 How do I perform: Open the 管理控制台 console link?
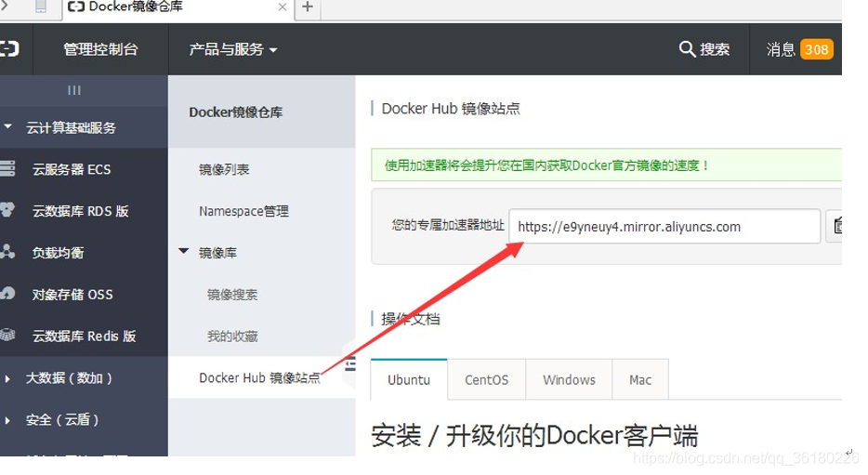(100, 49)
